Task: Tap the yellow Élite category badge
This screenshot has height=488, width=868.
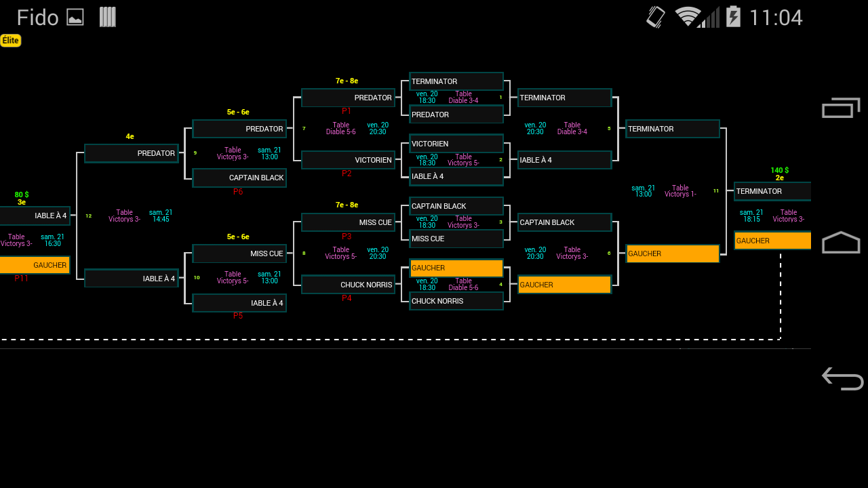Action: pyautogui.click(x=11, y=41)
